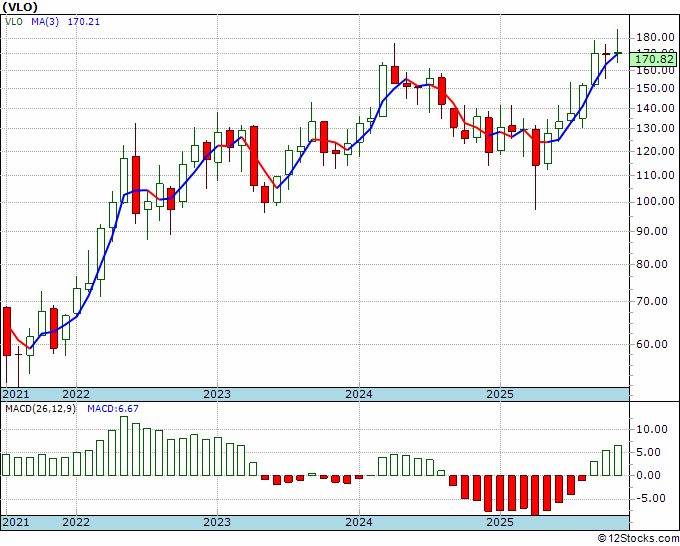Click the MACD:6.67 value label
The height and width of the screenshot is (546, 680).
pyautogui.click(x=113, y=409)
